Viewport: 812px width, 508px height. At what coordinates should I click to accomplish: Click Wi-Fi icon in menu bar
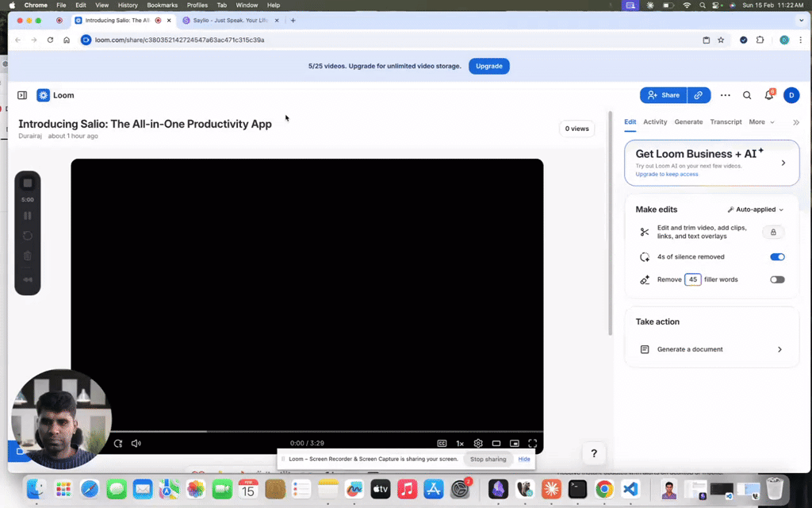click(x=687, y=6)
